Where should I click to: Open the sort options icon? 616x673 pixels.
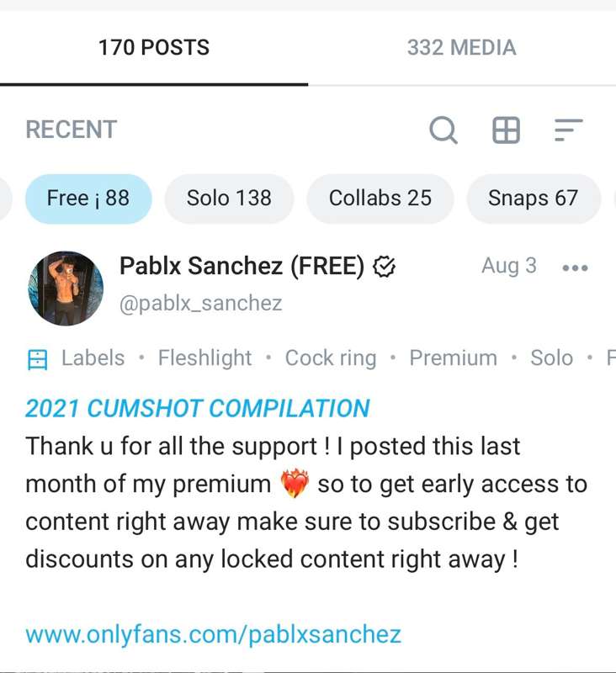tap(569, 130)
